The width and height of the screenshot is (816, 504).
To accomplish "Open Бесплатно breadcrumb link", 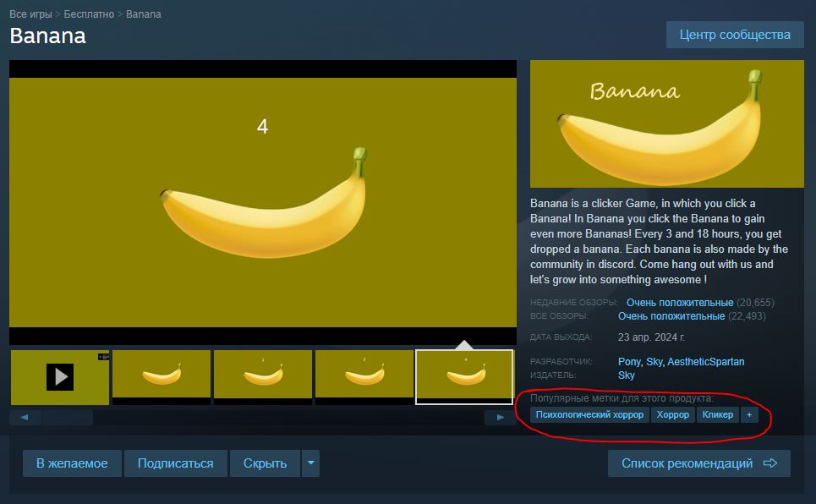I will pyautogui.click(x=89, y=14).
